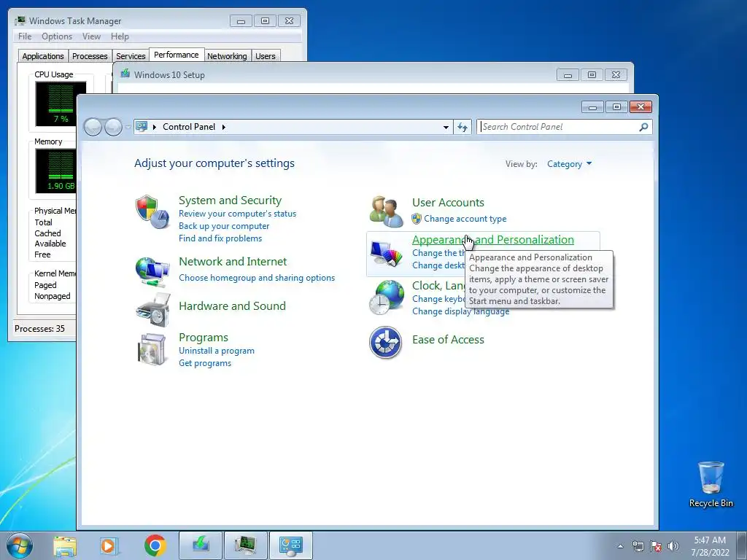Open the Options menu in Task Manager
The image size is (747, 560).
click(x=57, y=36)
